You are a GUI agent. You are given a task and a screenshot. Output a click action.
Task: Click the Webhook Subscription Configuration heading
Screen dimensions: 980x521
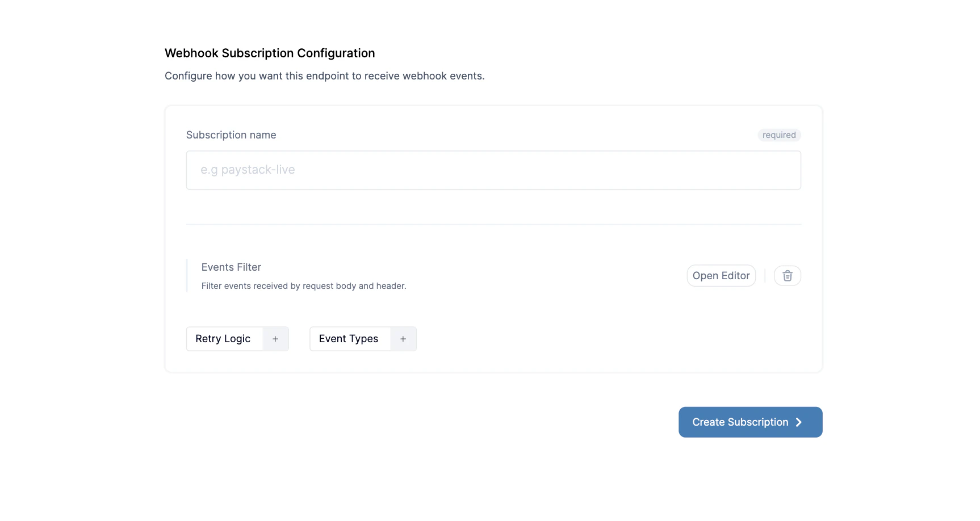point(269,53)
